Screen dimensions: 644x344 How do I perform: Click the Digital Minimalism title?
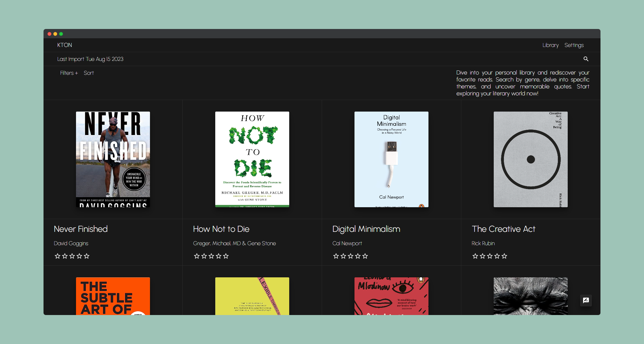click(366, 229)
